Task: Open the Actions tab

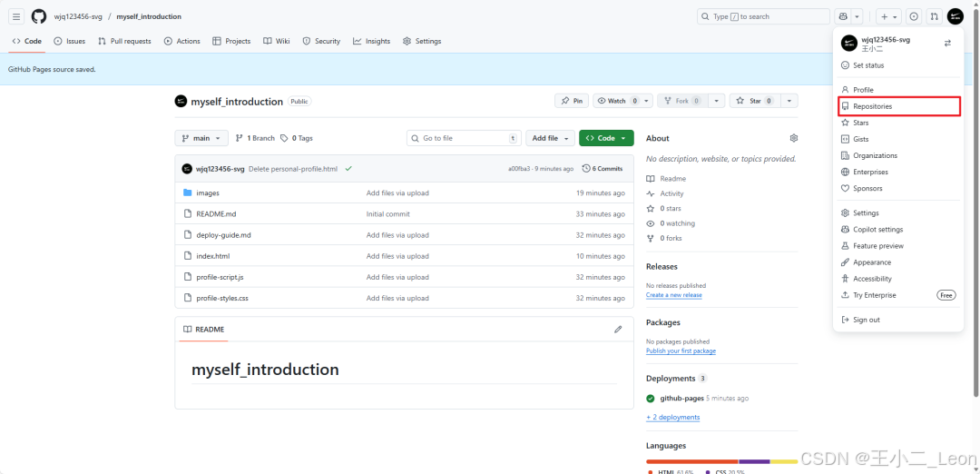Action: [181, 41]
